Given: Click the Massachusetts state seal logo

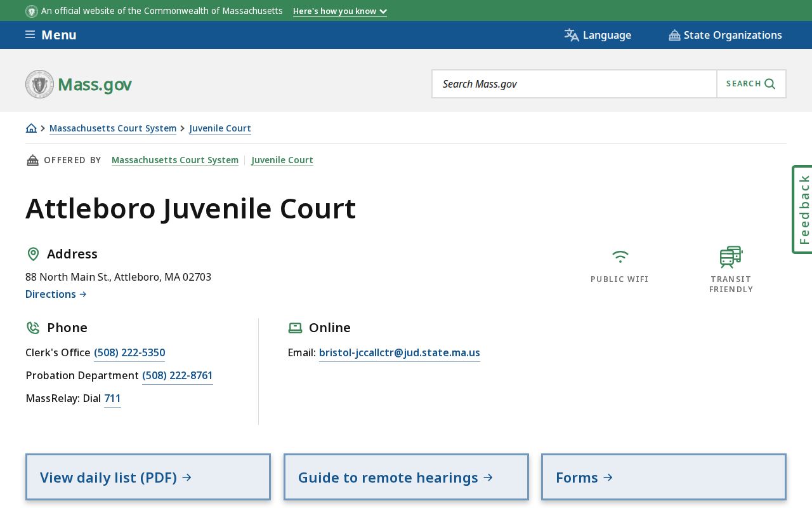Looking at the screenshot, I should pos(39,84).
